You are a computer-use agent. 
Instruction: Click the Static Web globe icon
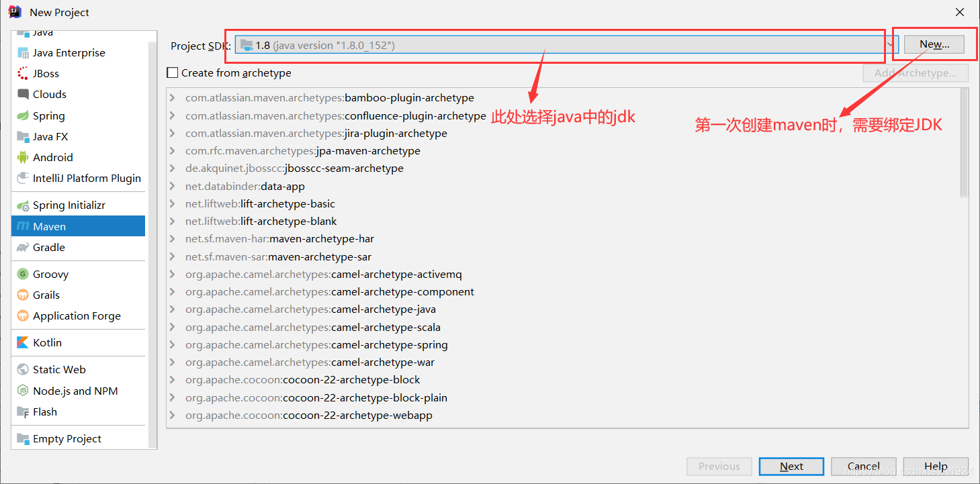[23, 369]
